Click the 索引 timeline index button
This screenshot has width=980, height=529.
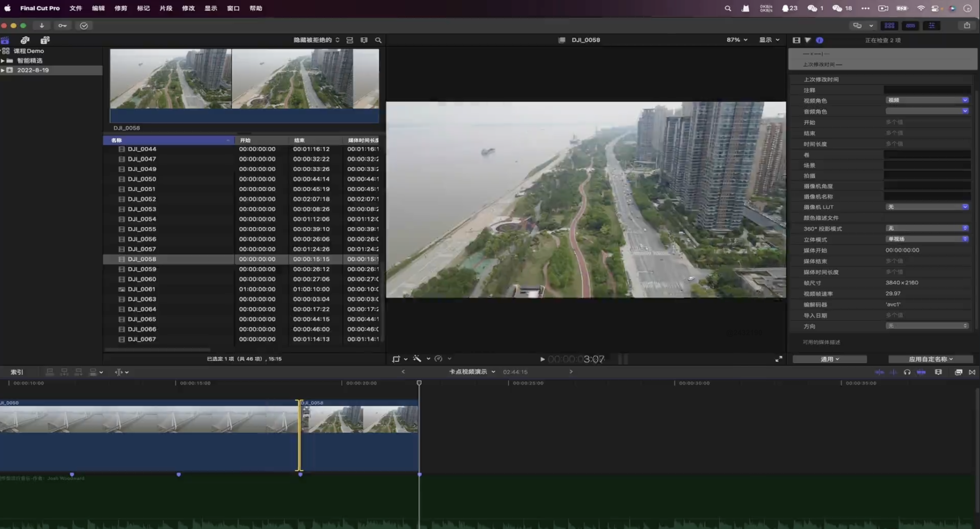pos(17,372)
